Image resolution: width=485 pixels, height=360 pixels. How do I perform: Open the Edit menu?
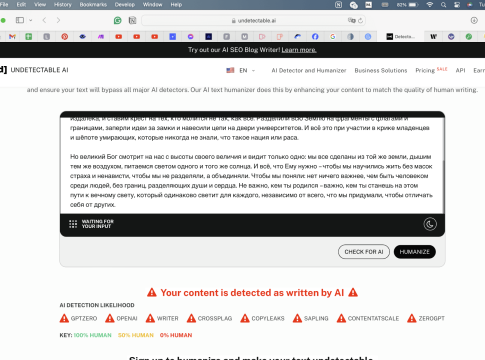(x=21, y=5)
